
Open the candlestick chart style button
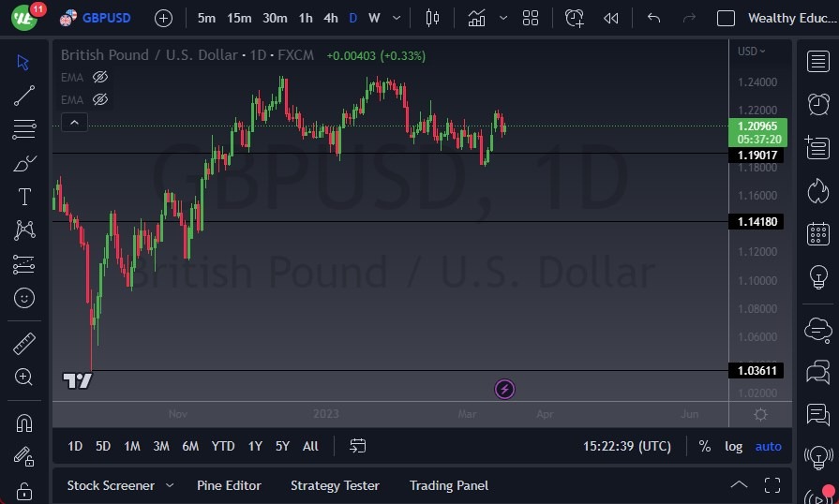click(432, 18)
